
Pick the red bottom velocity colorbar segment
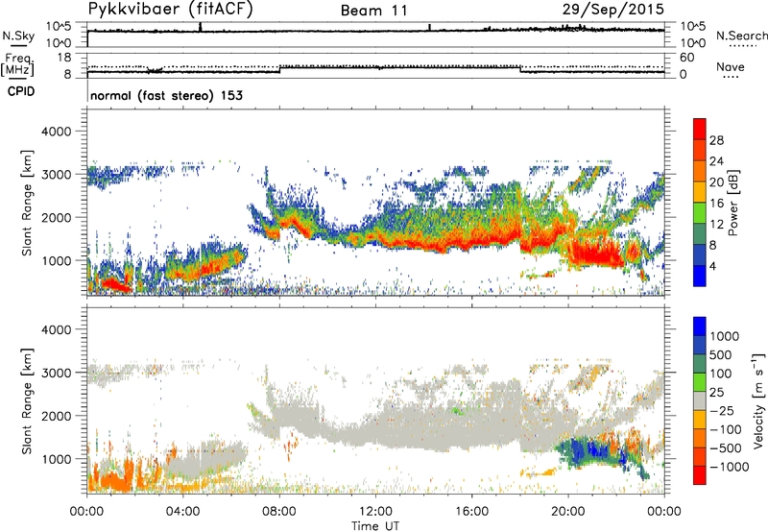click(700, 475)
